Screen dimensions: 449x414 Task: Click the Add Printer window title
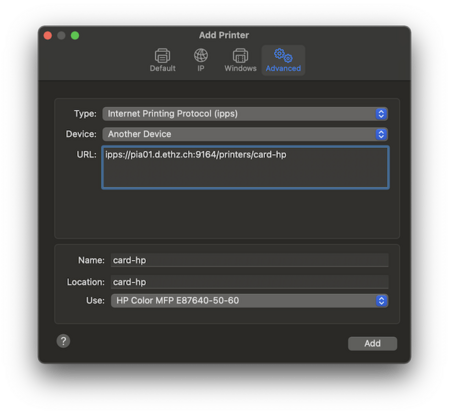(224, 35)
